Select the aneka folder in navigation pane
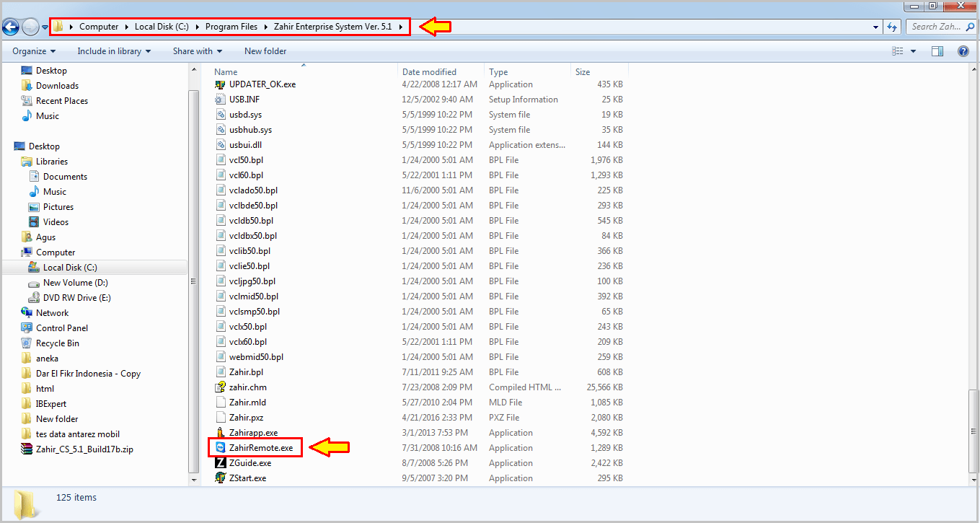 click(x=47, y=359)
